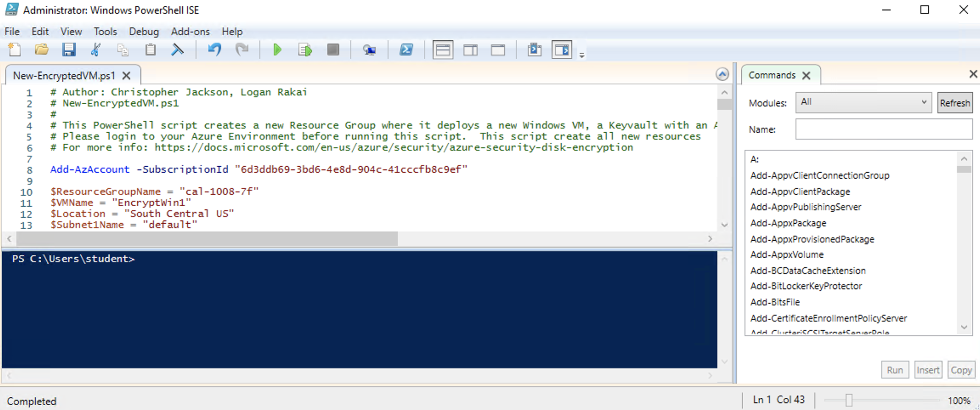The image size is (980, 410).
Task: Select Add-AppxPackage in the command list
Action: pyautogui.click(x=788, y=223)
